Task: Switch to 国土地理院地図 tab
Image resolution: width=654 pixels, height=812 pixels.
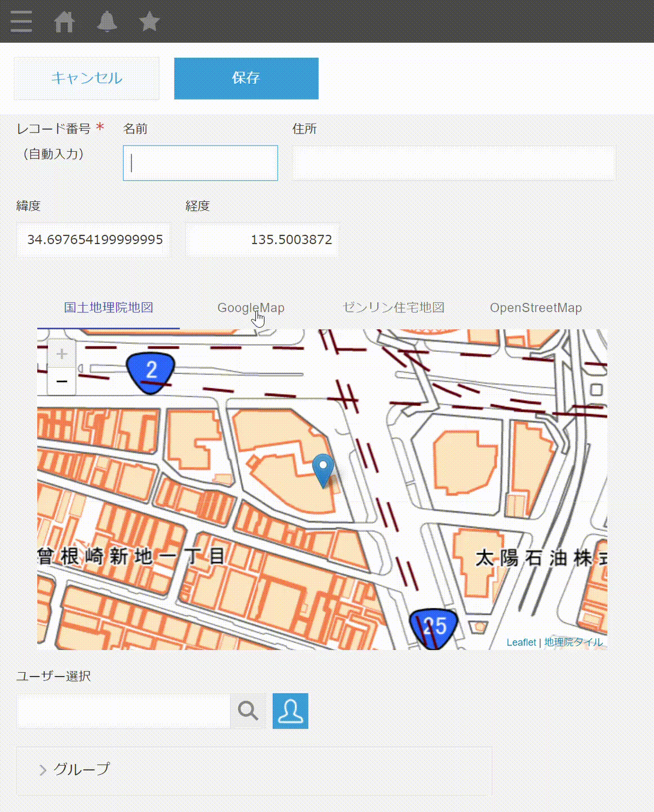Action: [x=108, y=308]
